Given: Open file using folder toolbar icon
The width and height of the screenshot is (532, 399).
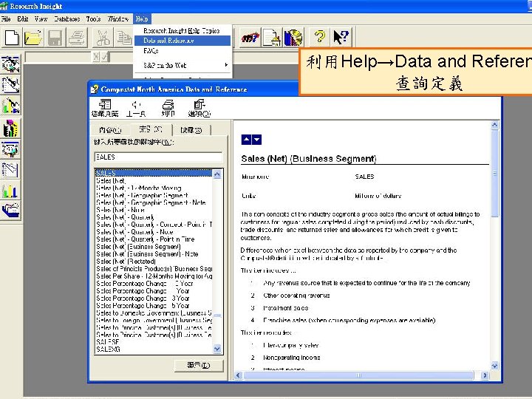Looking at the screenshot, I should (33, 37).
